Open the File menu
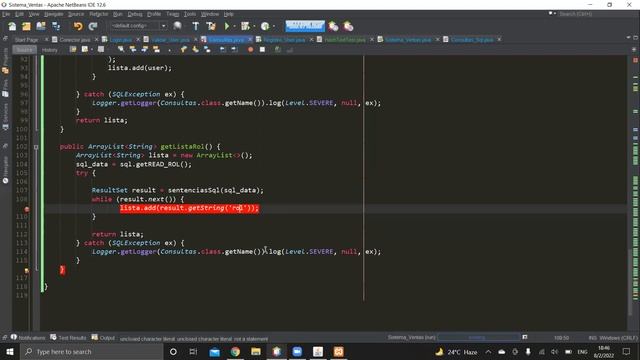 (x=6, y=14)
